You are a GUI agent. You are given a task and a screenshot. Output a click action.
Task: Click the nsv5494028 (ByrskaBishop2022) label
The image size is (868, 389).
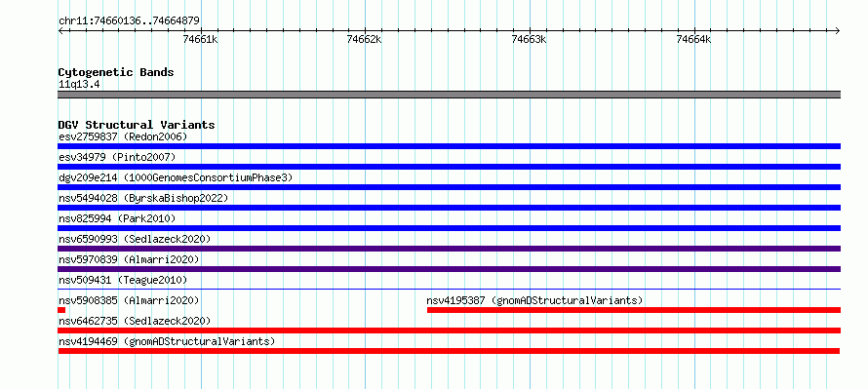[143, 198]
